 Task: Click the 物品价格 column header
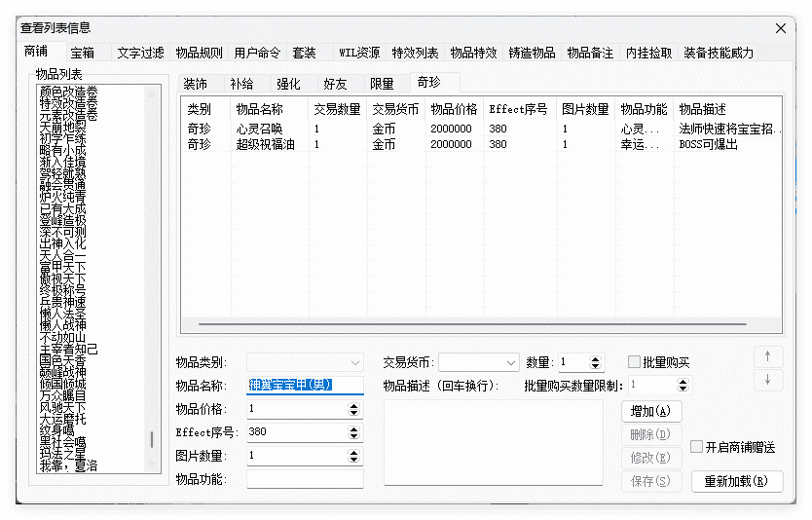(x=455, y=109)
